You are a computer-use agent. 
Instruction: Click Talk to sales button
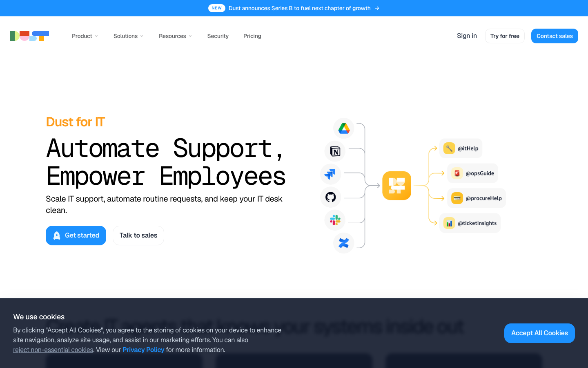138,236
